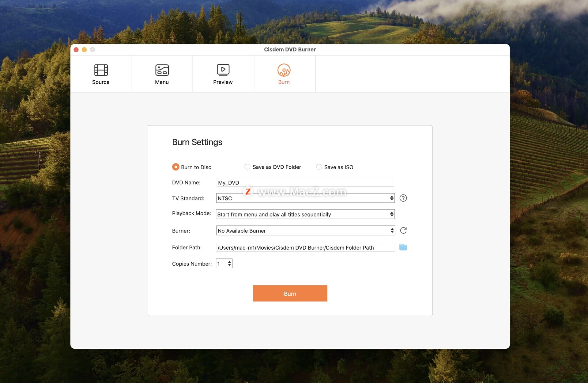Close the Cisdem DVD Burner window

(76, 50)
